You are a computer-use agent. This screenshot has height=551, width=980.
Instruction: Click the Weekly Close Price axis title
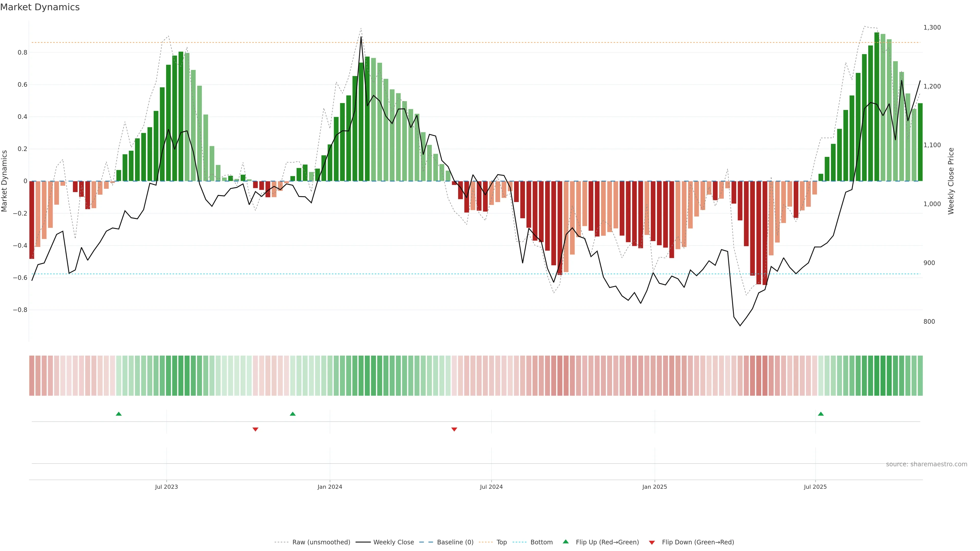(951, 181)
